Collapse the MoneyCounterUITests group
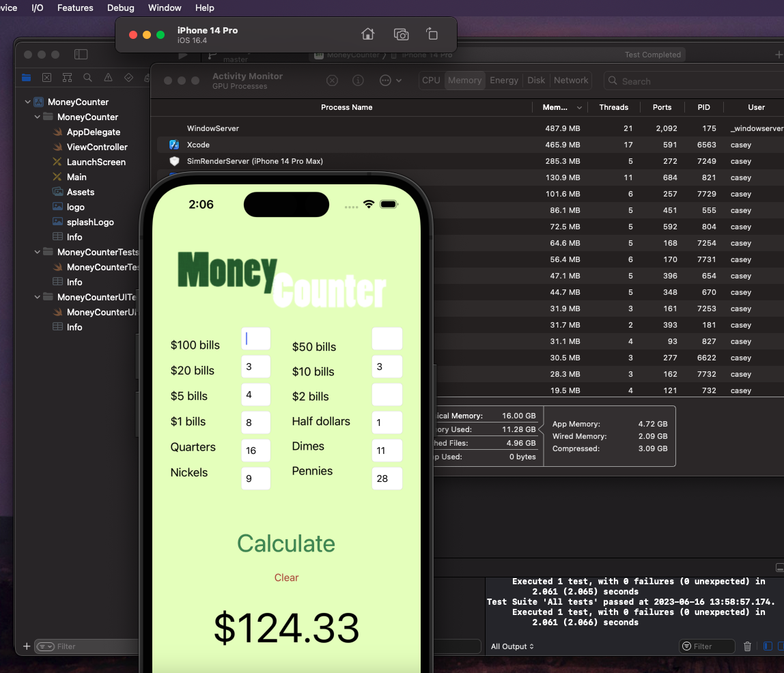This screenshot has width=784, height=673. click(x=37, y=297)
